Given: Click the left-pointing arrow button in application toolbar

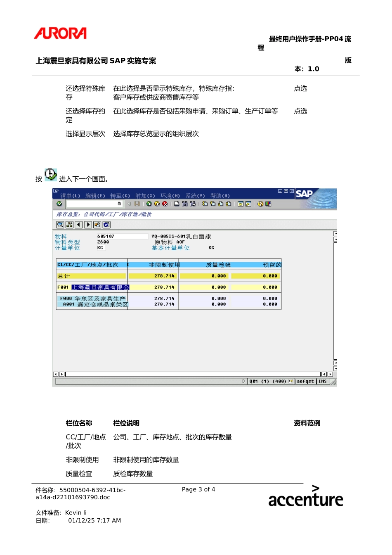Looking at the screenshot, I should point(78,225).
